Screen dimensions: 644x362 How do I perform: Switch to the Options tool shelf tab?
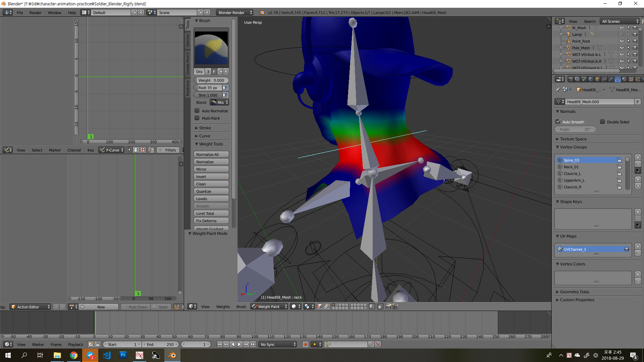coord(188,41)
